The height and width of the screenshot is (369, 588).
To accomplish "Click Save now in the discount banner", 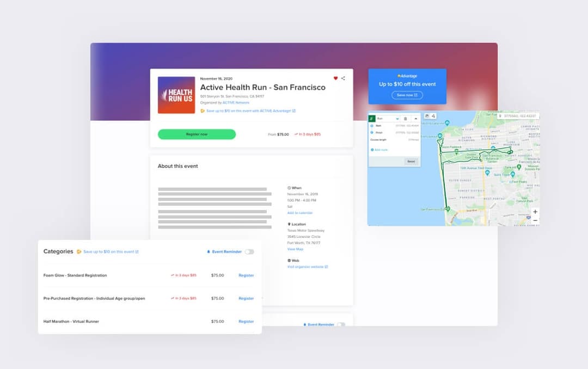I will coord(407,95).
